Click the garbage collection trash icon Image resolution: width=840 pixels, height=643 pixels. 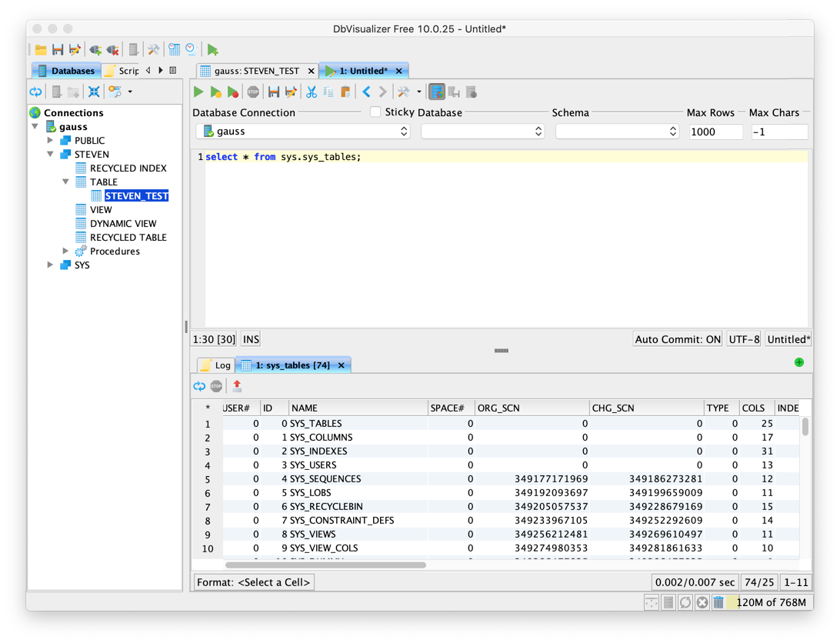pyautogui.click(x=718, y=602)
